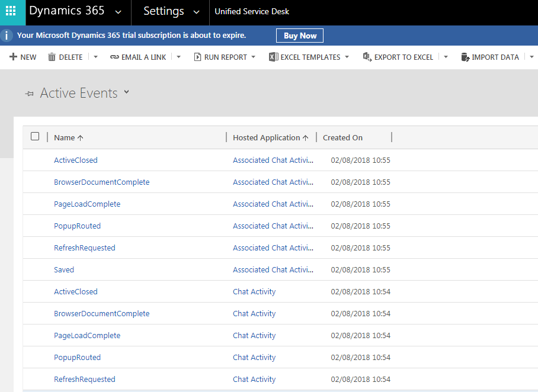The image size is (538, 392).
Task: Click the Import Data icon
Action: pyautogui.click(x=465, y=57)
